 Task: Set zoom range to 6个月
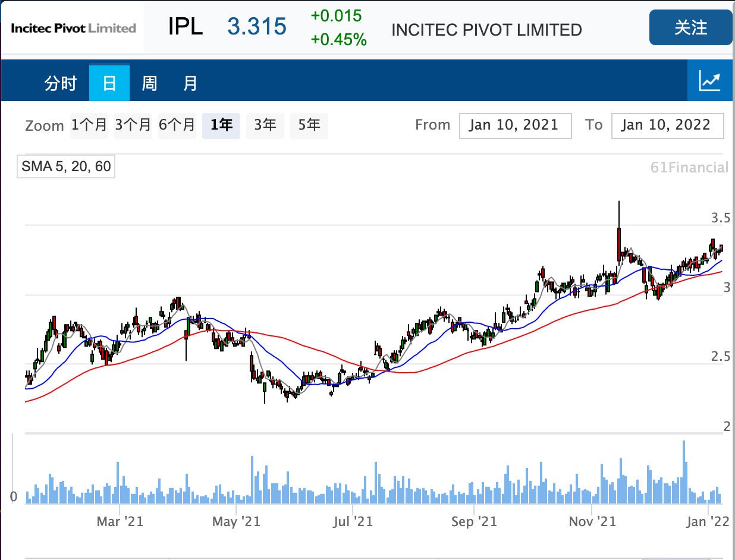pyautogui.click(x=177, y=125)
